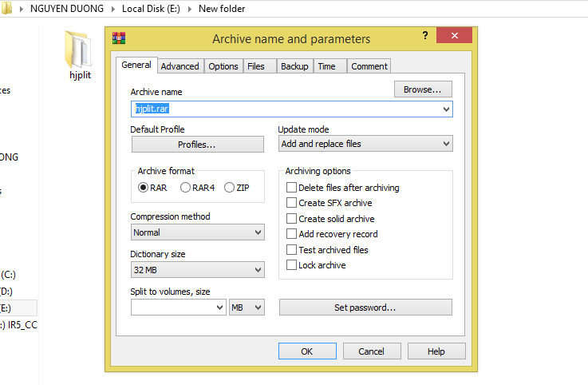The image size is (588, 385).
Task: Click the question mark help icon in title bar
Action: click(x=425, y=35)
